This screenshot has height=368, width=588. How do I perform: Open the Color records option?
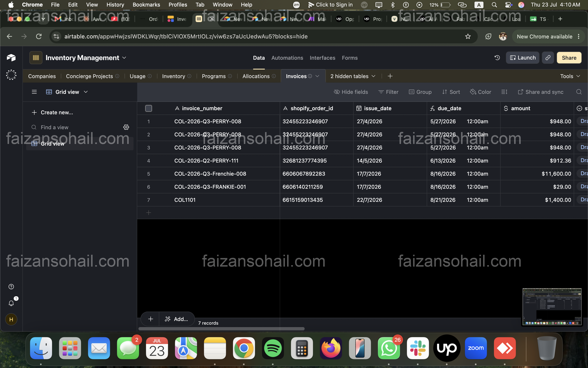coord(480,92)
